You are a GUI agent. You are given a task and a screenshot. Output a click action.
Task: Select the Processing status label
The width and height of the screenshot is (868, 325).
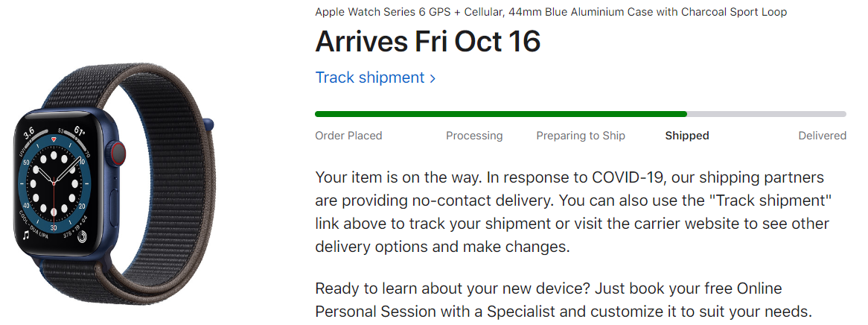[x=474, y=136]
